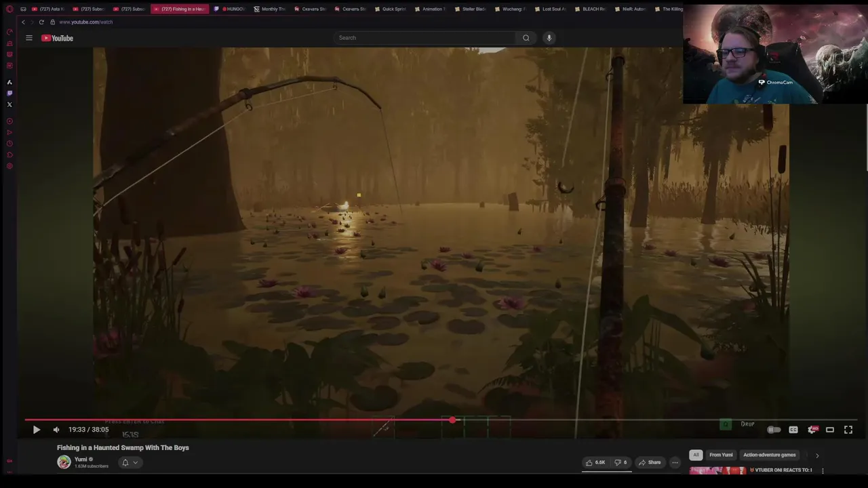
Task: Open the send-arrow flow icon in sidebar
Action: (9, 132)
